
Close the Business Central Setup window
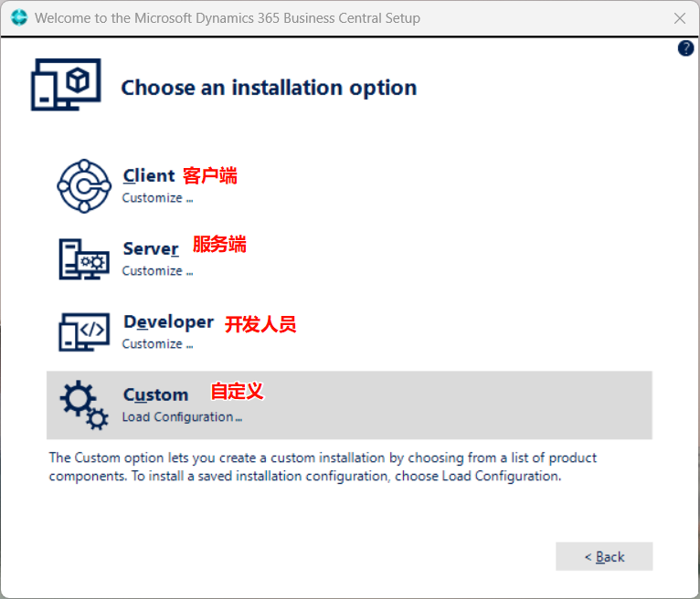coord(680,18)
